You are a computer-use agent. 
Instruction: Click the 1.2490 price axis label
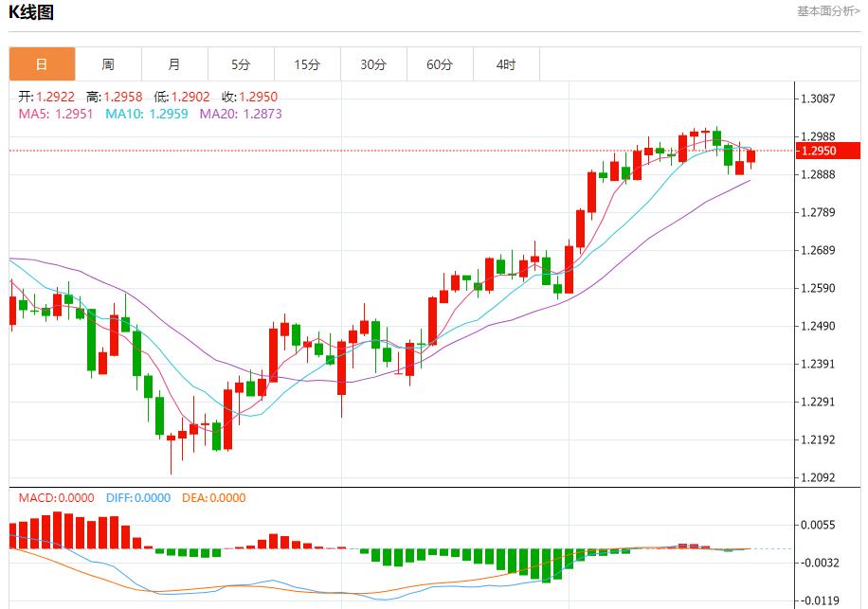pos(818,326)
